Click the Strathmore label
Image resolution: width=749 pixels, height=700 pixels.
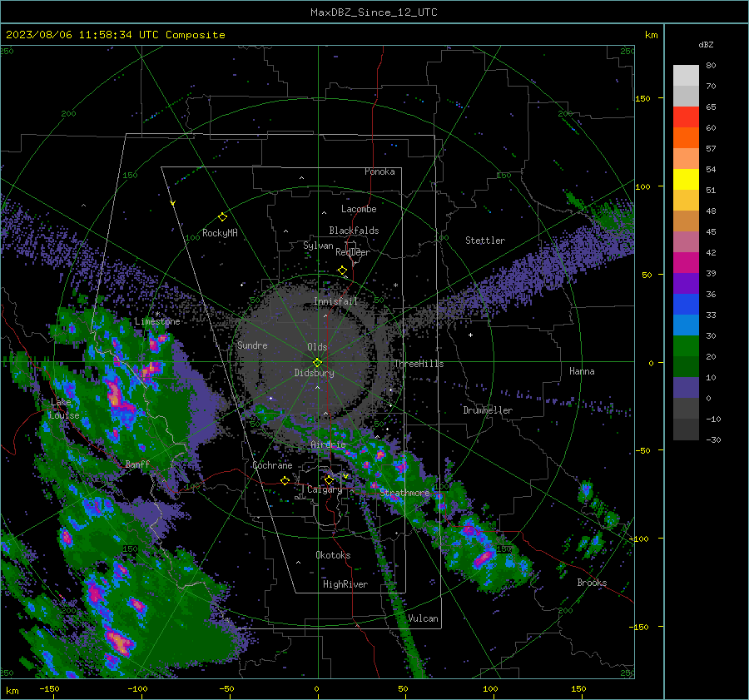[404, 493]
